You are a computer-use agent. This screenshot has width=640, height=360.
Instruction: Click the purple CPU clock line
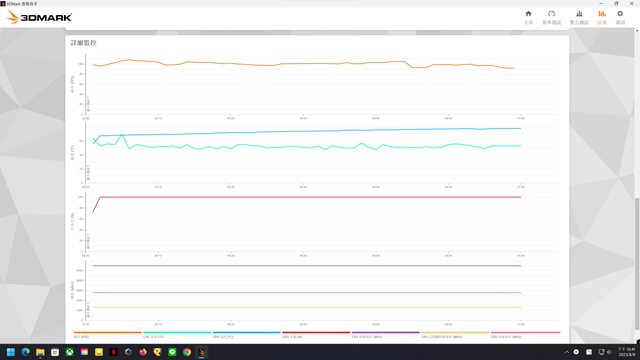[x=307, y=266]
